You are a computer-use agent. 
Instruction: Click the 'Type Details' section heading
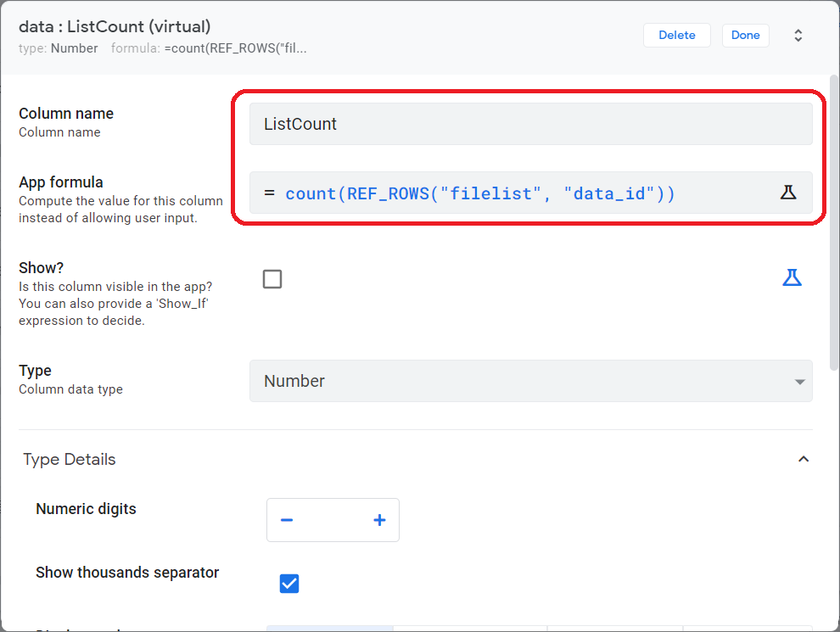[69, 460]
